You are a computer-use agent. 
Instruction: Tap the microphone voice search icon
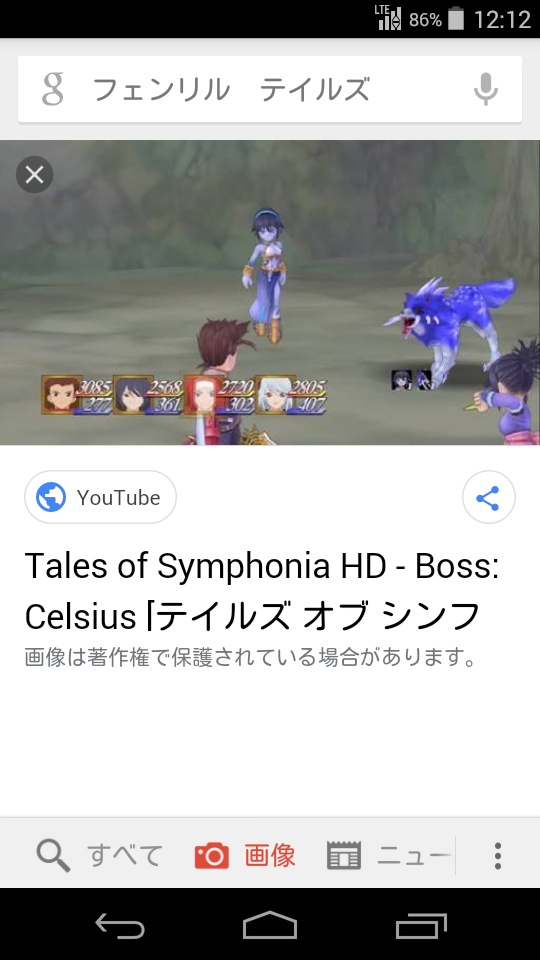(x=486, y=89)
